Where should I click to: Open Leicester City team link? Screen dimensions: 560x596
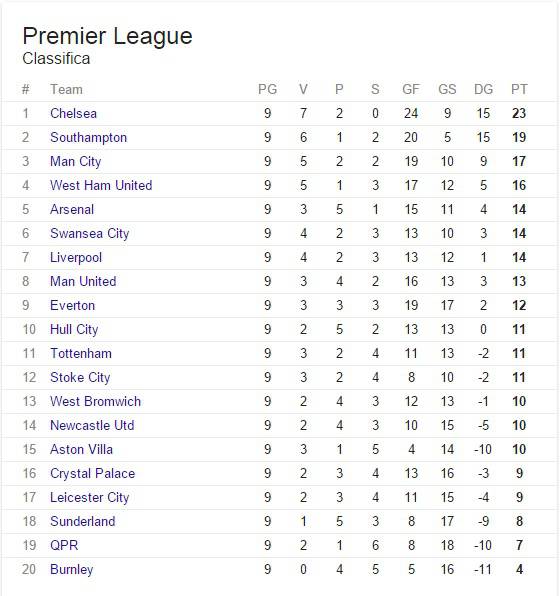90,497
